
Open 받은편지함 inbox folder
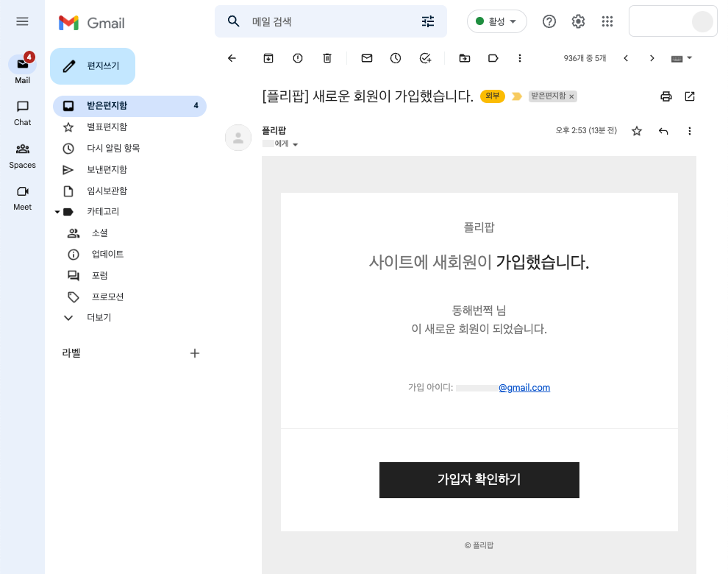tap(129, 105)
